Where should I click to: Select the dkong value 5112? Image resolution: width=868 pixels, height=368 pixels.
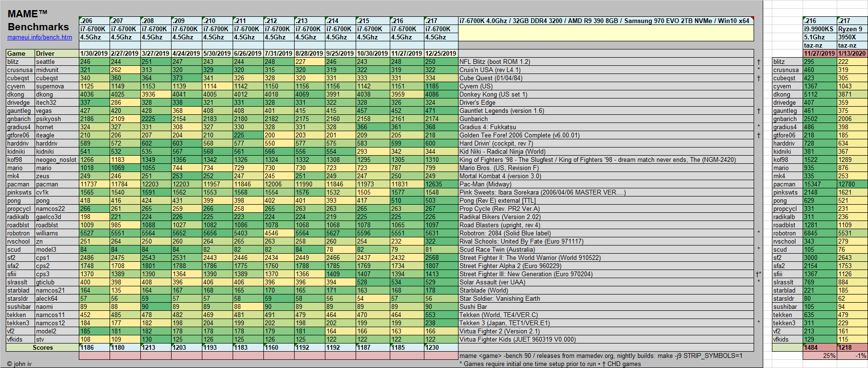coord(819,94)
